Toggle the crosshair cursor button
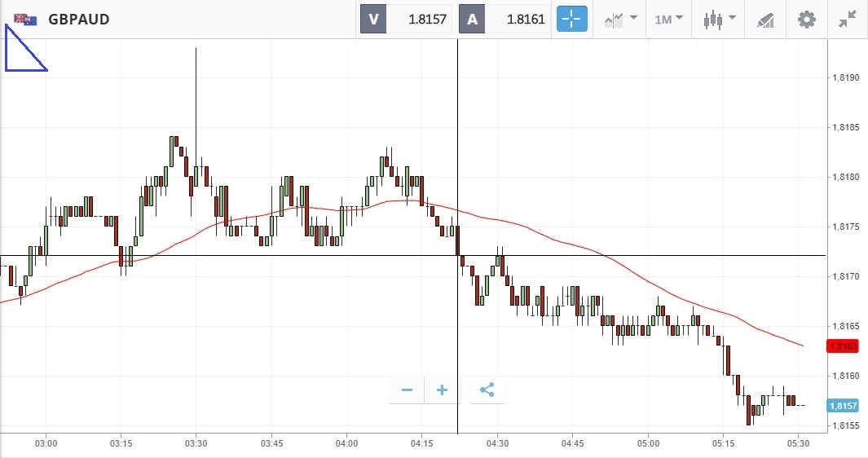This screenshot has width=868, height=458. coord(571,19)
